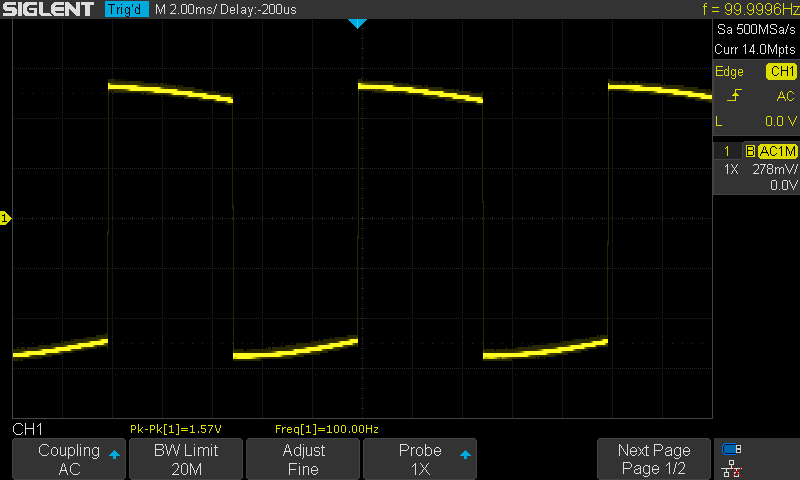Click the 278mV/ vertical scale value

pyautogui.click(x=774, y=169)
